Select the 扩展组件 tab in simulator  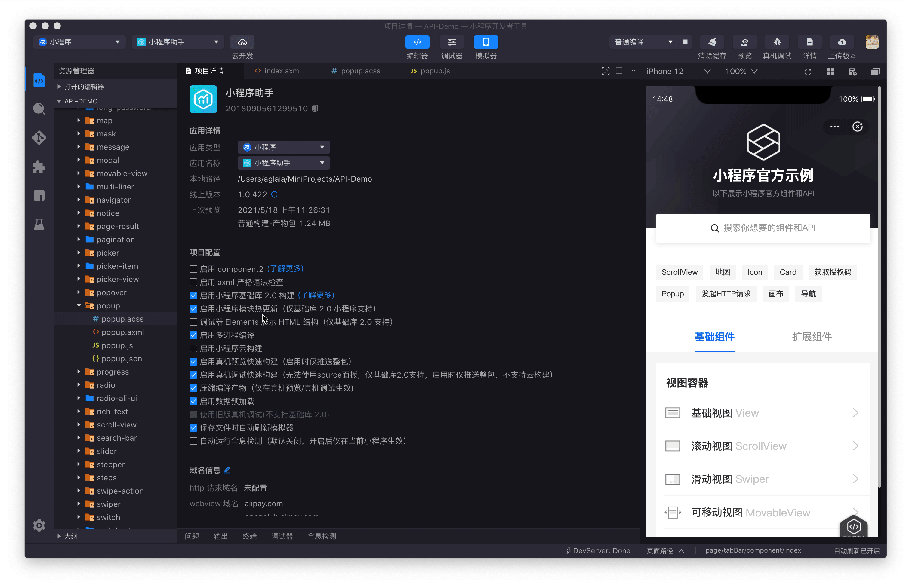(812, 337)
